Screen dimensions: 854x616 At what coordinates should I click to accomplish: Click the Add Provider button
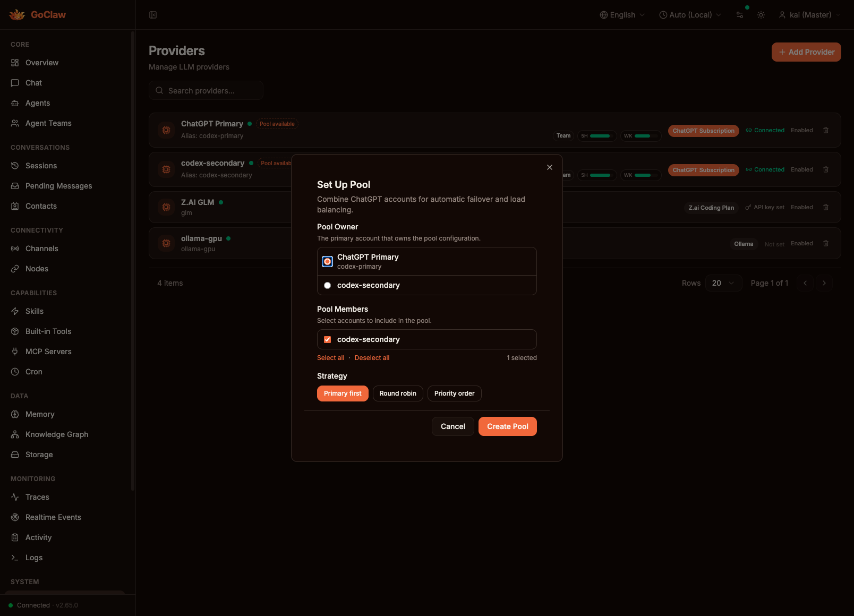coord(806,52)
